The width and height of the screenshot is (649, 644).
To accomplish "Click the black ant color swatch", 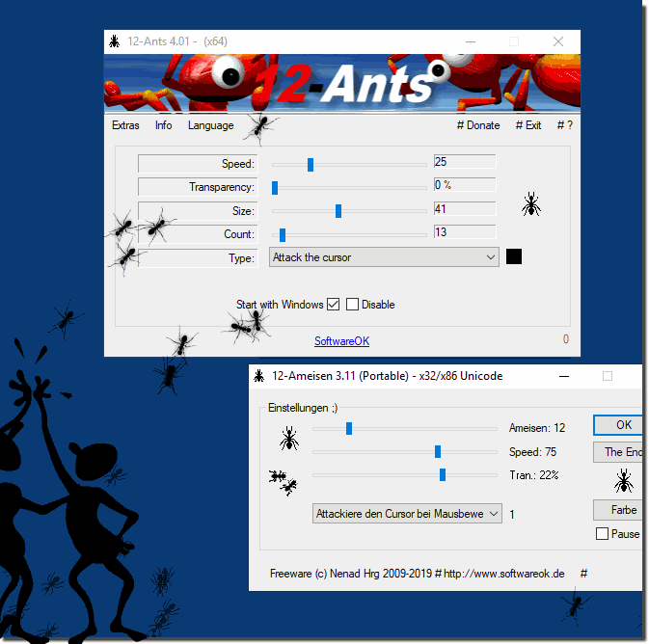I will tap(514, 256).
